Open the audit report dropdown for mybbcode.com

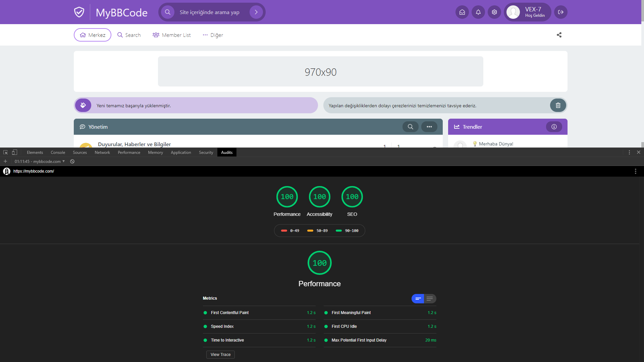click(40, 162)
